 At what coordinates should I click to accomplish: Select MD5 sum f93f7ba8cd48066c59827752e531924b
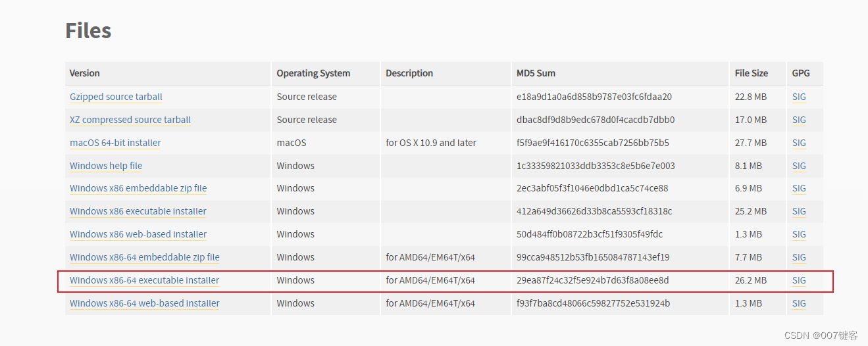(x=593, y=303)
